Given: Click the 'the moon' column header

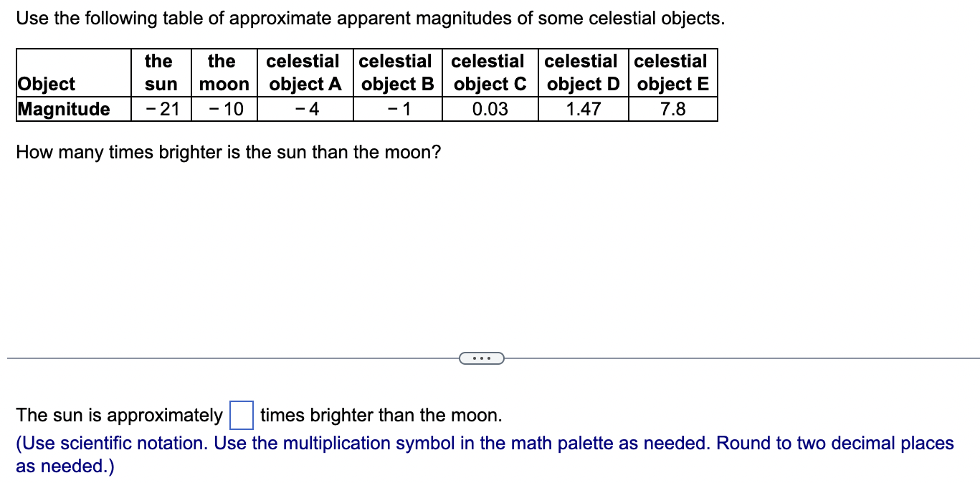Looking at the screenshot, I should coord(222,72).
